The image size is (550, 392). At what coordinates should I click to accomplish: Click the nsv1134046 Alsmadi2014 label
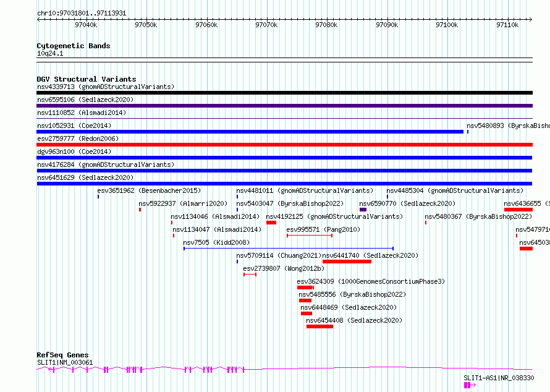pyautogui.click(x=216, y=216)
